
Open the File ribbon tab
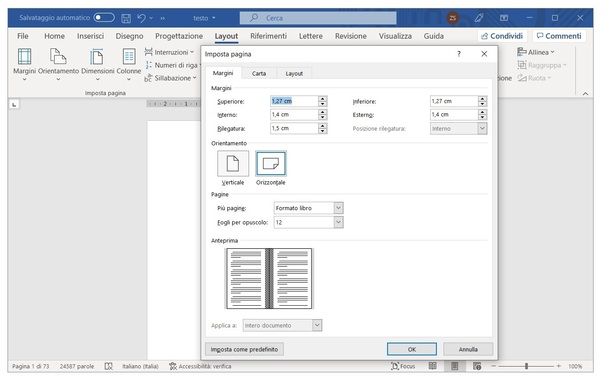pyautogui.click(x=23, y=36)
